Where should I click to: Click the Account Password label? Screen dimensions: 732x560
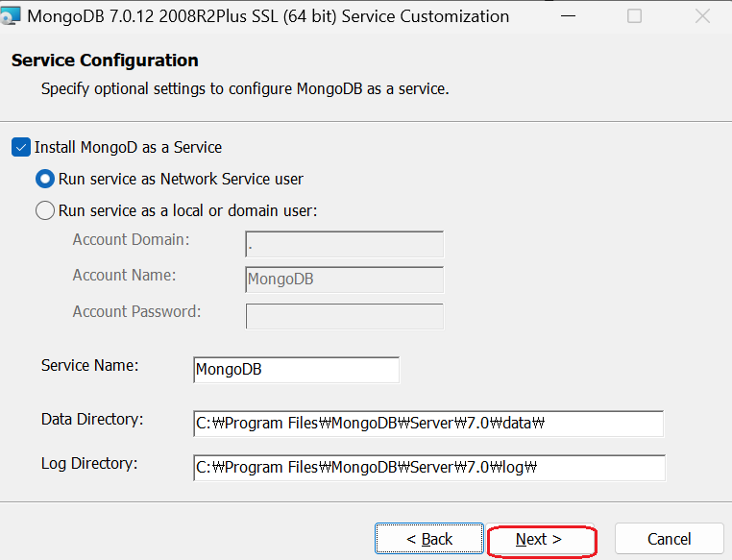[x=136, y=312]
